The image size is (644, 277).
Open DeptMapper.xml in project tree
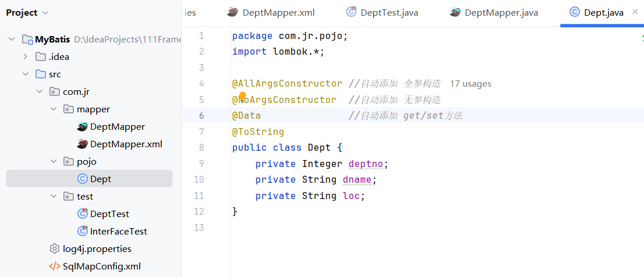(x=126, y=144)
